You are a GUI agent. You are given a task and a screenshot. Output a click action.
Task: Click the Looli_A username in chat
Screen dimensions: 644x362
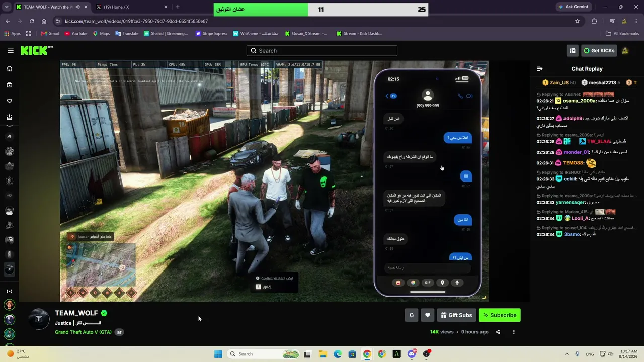(x=580, y=219)
